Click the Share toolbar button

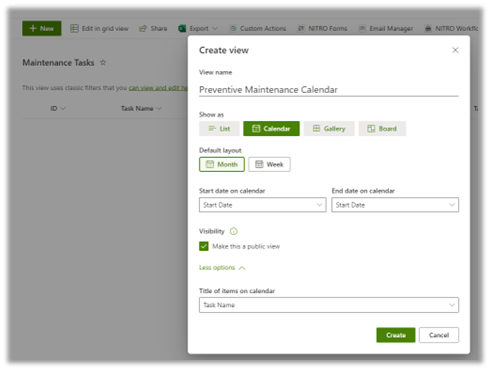click(153, 29)
